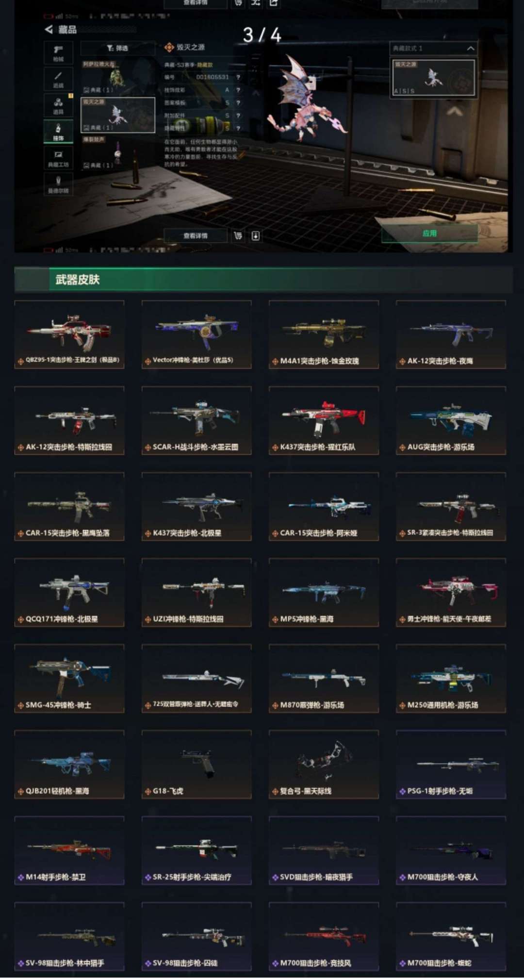Open the 近战 melee category icon
The height and width of the screenshot is (980, 524).
point(58,79)
